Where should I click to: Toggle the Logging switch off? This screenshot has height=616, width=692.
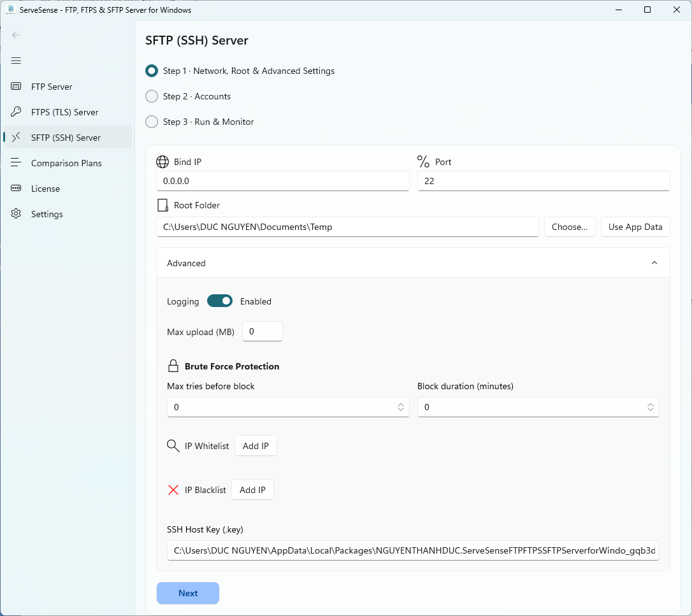[x=220, y=301]
